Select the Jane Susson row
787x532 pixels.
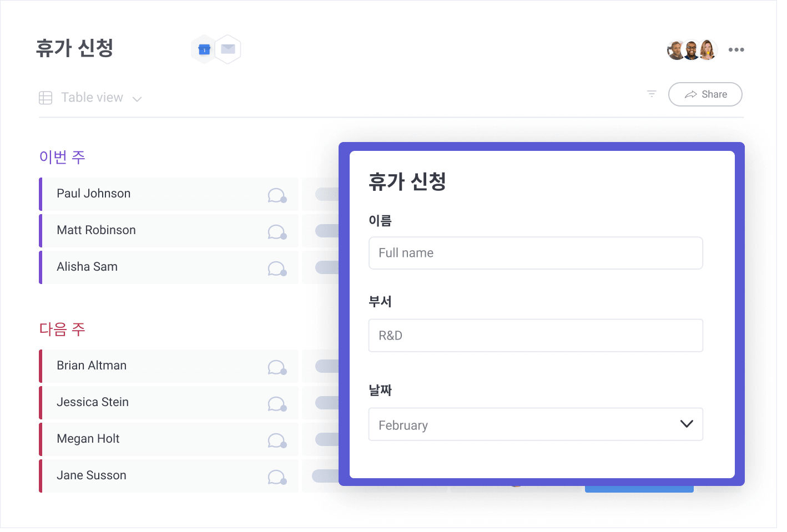point(169,476)
